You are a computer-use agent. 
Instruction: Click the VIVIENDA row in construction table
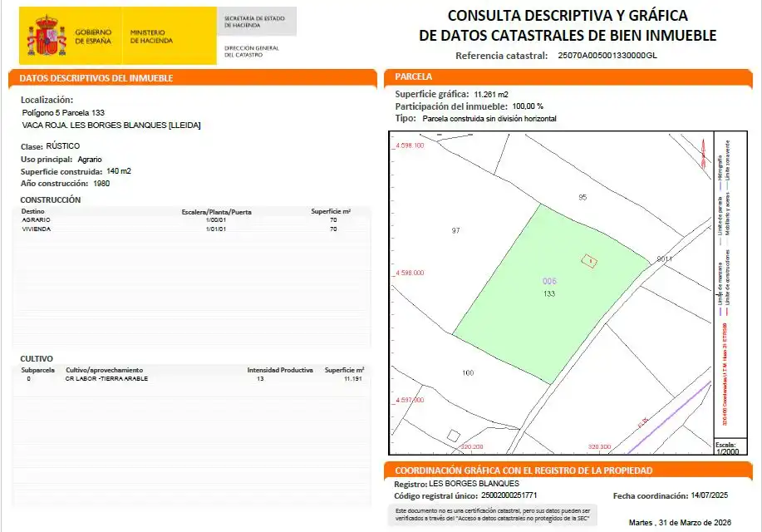[192, 229]
